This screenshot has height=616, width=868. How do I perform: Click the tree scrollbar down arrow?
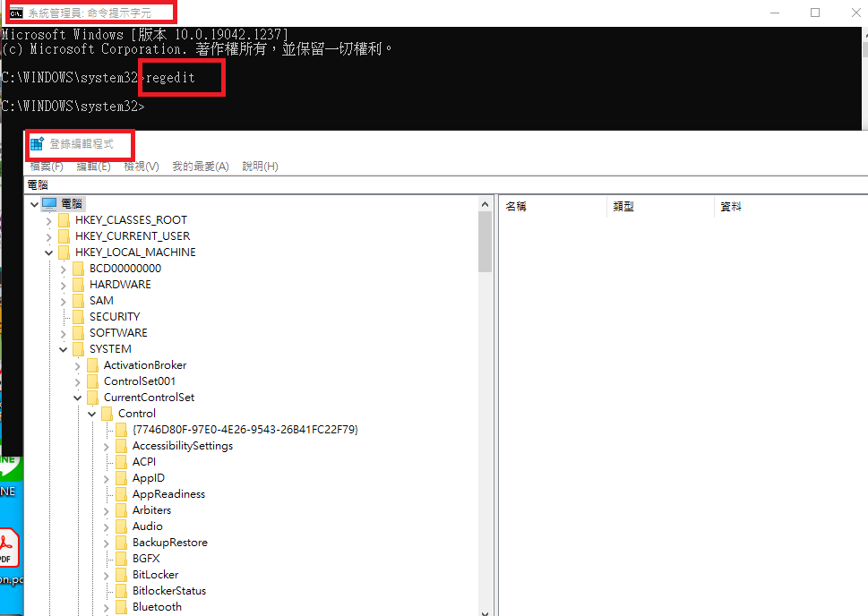coord(486,612)
